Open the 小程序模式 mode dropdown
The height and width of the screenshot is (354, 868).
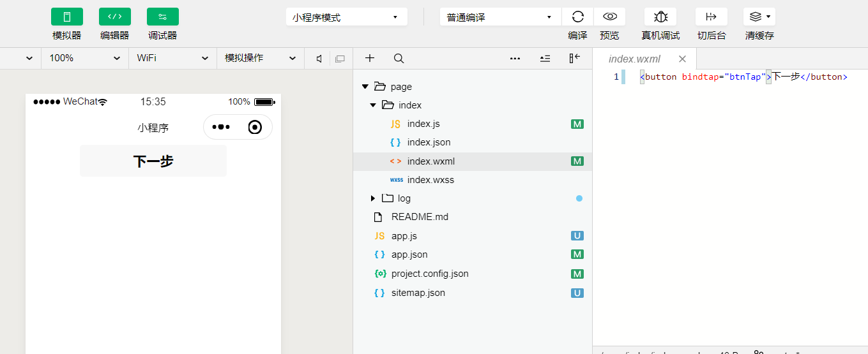[x=347, y=17]
